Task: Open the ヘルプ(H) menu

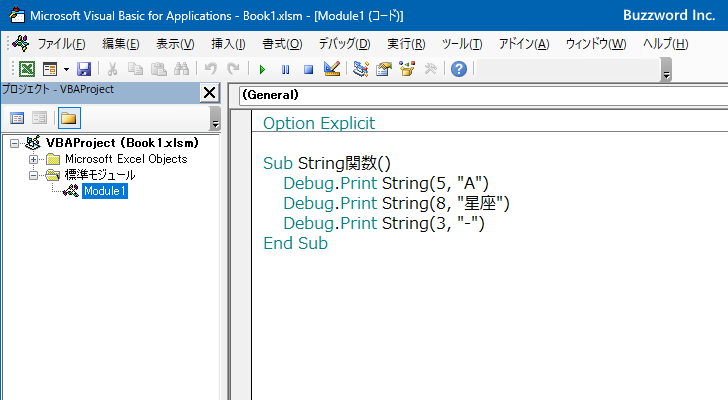Action: pos(665,44)
